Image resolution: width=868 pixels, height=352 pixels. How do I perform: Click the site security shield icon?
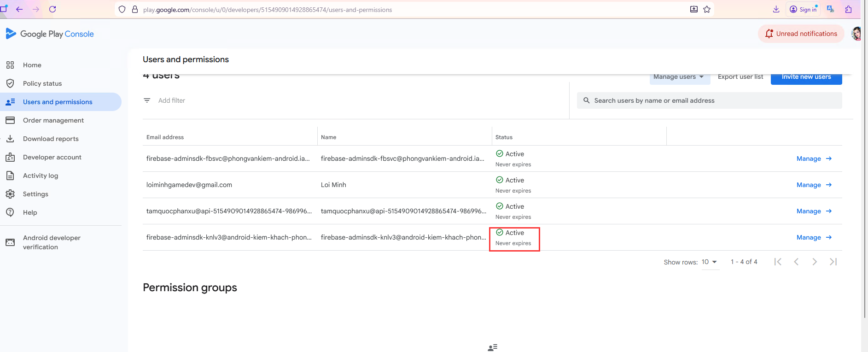click(122, 9)
